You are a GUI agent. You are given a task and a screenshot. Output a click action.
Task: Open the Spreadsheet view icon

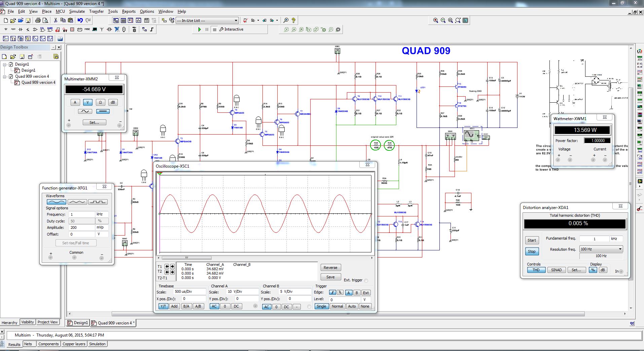(x=123, y=21)
